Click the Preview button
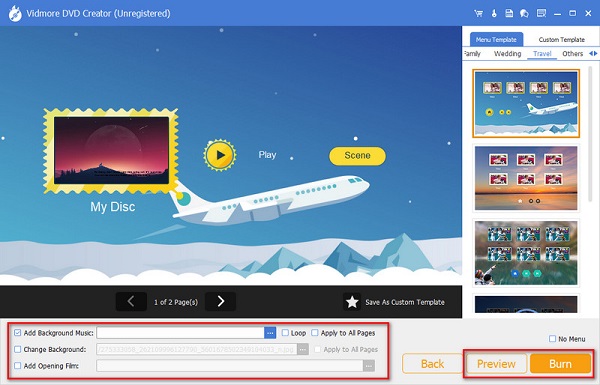The height and width of the screenshot is (385, 600). pos(496,364)
